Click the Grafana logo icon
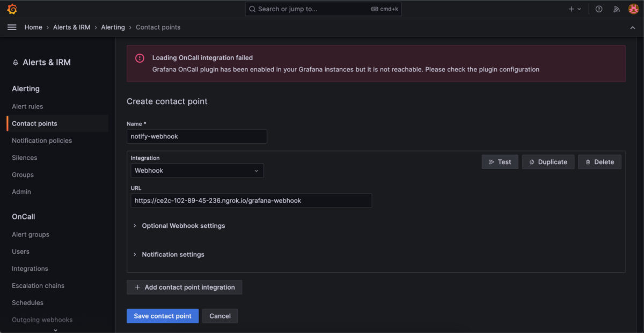The image size is (644, 333). tap(12, 9)
